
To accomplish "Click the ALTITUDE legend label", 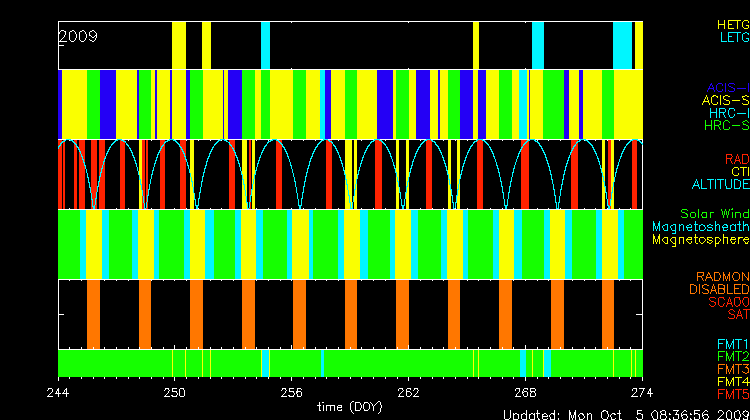I will click(x=719, y=185).
